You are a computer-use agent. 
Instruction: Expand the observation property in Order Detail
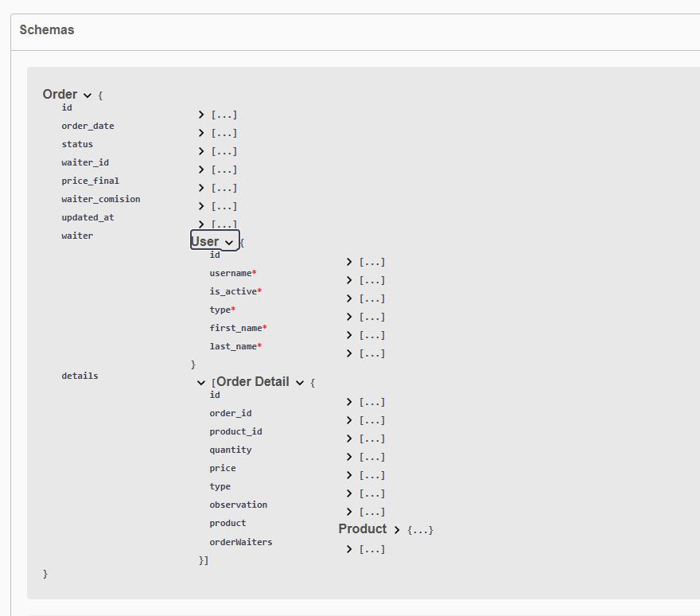[349, 512]
